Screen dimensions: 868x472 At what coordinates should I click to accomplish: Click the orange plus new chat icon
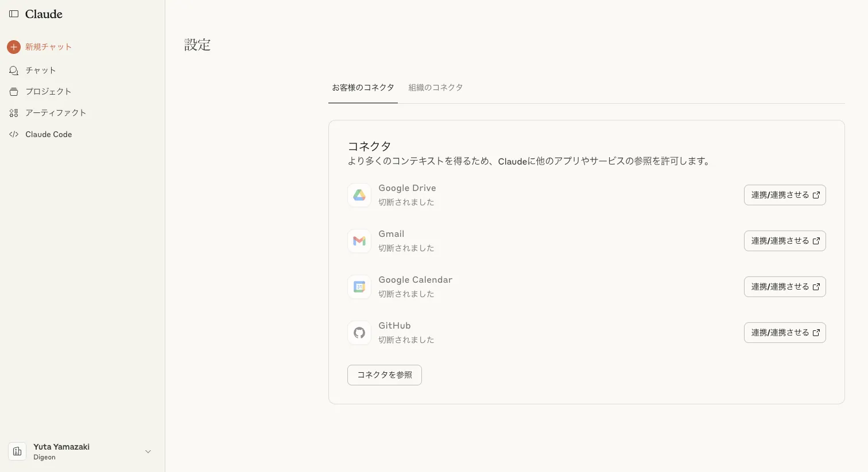click(x=14, y=47)
